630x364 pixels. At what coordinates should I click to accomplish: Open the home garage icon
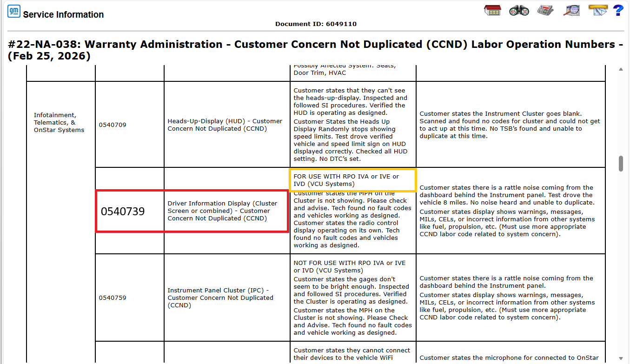point(492,11)
